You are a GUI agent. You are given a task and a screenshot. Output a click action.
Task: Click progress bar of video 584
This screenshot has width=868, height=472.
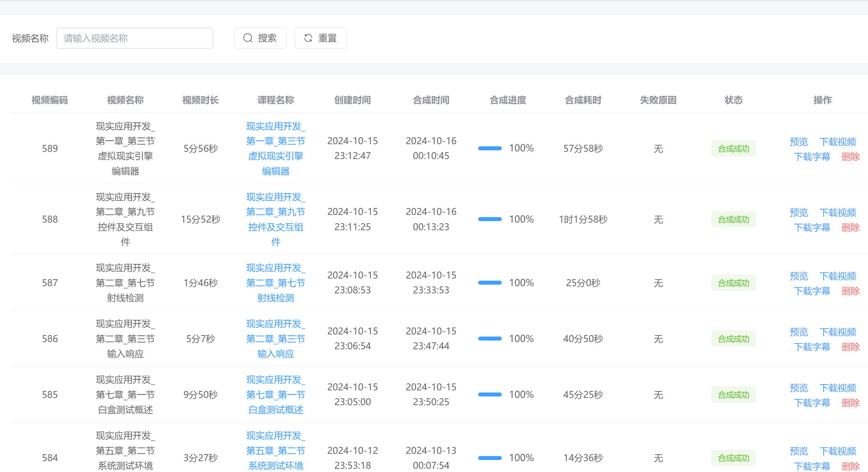point(489,458)
